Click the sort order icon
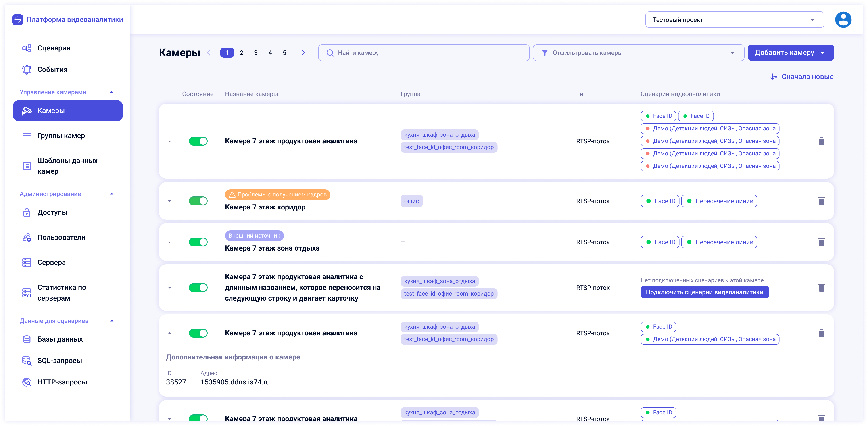868x426 pixels. [774, 77]
